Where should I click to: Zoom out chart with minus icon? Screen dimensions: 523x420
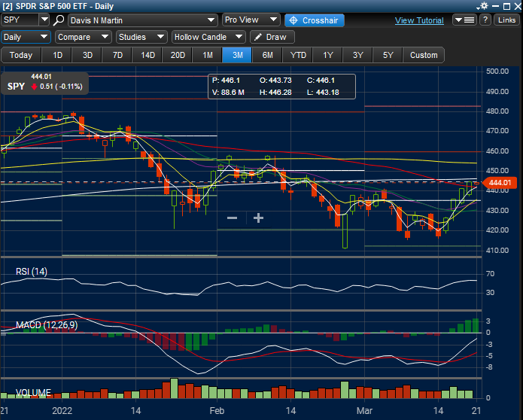(x=232, y=218)
